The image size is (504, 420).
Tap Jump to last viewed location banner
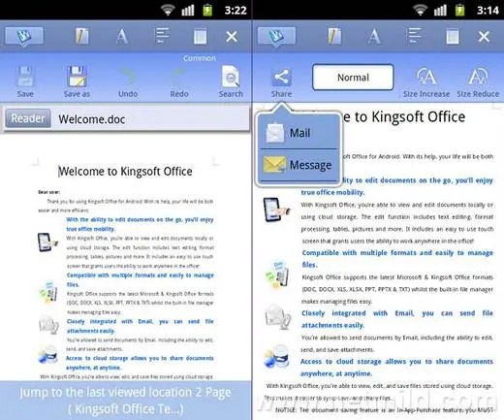tap(125, 401)
